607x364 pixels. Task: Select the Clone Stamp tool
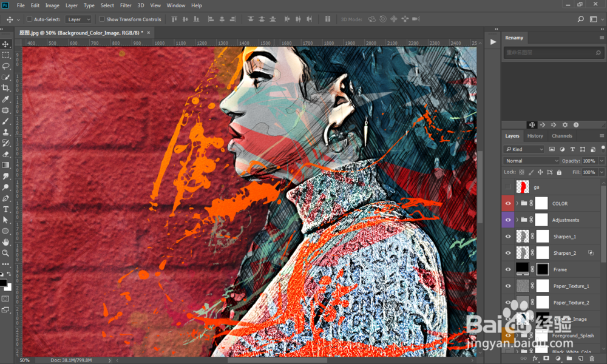(5, 132)
